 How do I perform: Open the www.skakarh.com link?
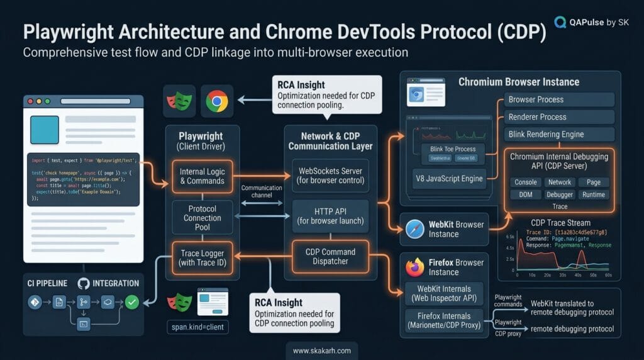pos(321,351)
